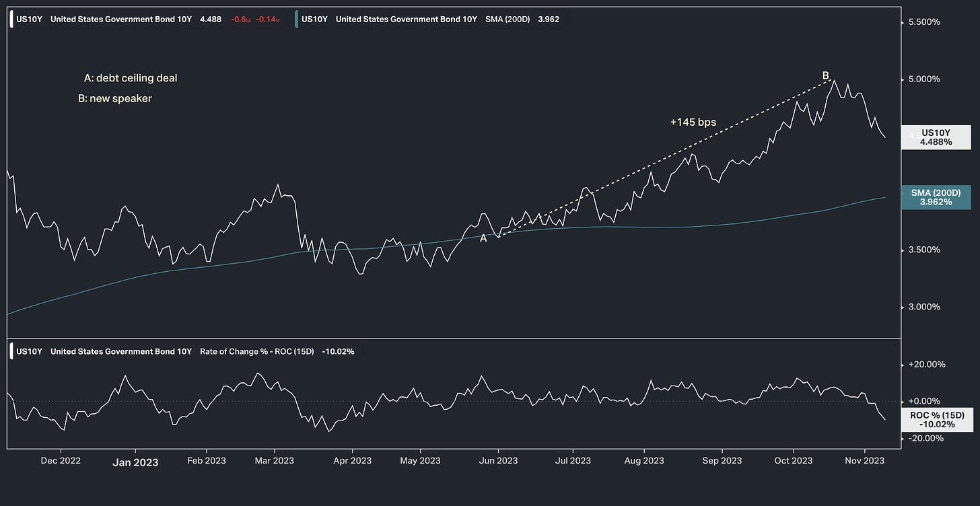Viewport: 980px width, 506px height.
Task: Click the Apr 2023 date label
Action: coord(352,461)
